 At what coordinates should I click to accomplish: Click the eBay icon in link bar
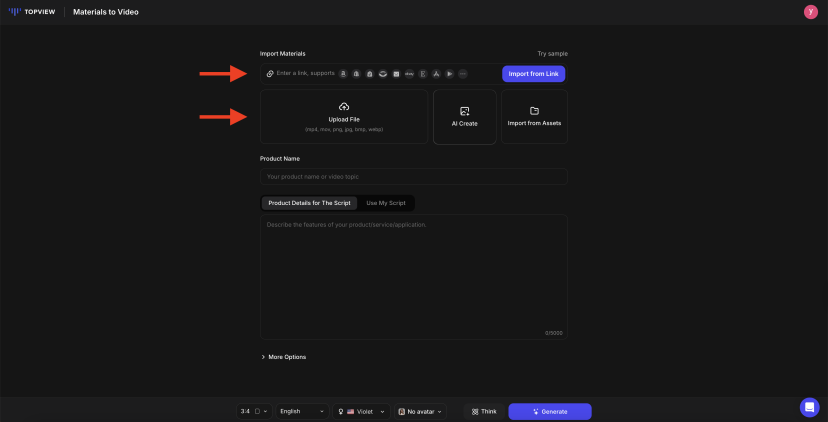[410, 74]
